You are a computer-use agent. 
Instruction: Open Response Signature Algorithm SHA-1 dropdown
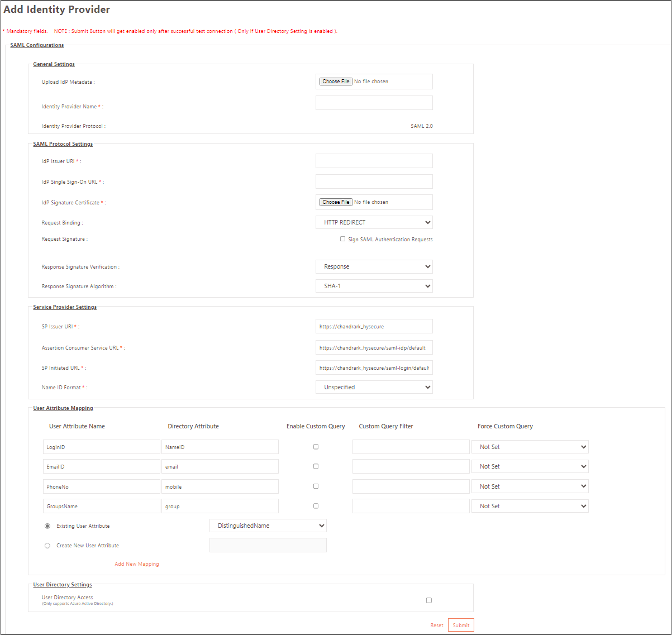[x=374, y=286]
